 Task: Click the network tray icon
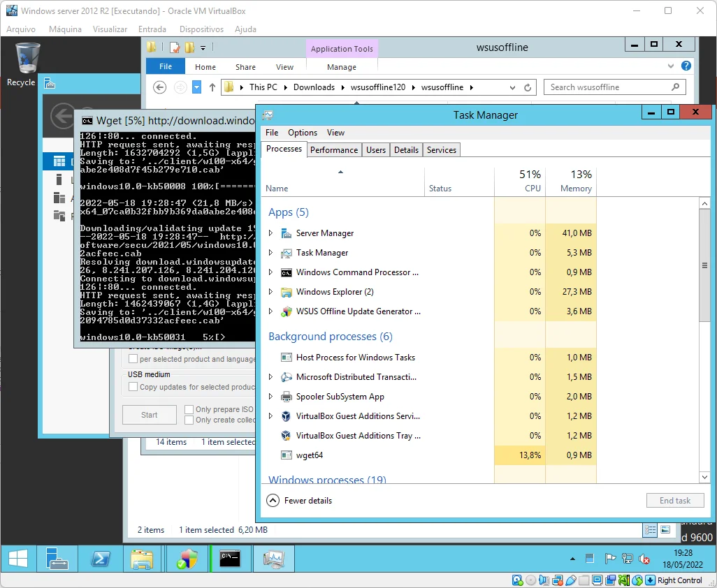click(628, 558)
